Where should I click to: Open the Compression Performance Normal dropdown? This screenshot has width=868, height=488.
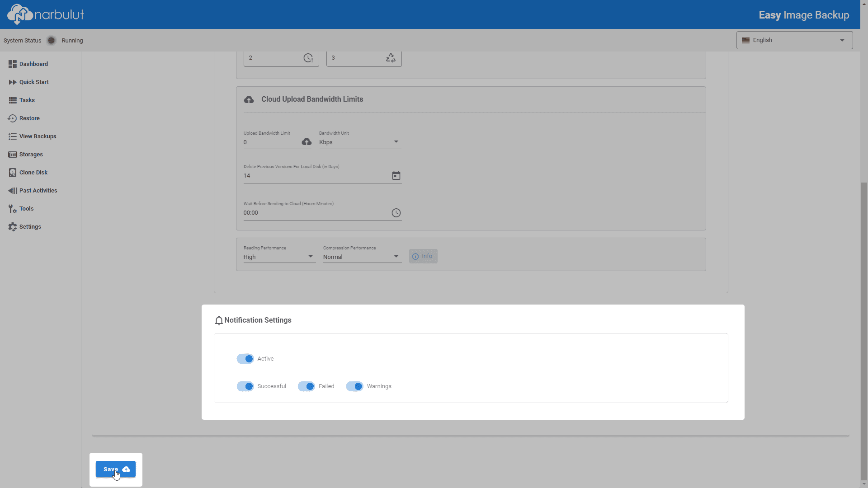[x=363, y=257]
